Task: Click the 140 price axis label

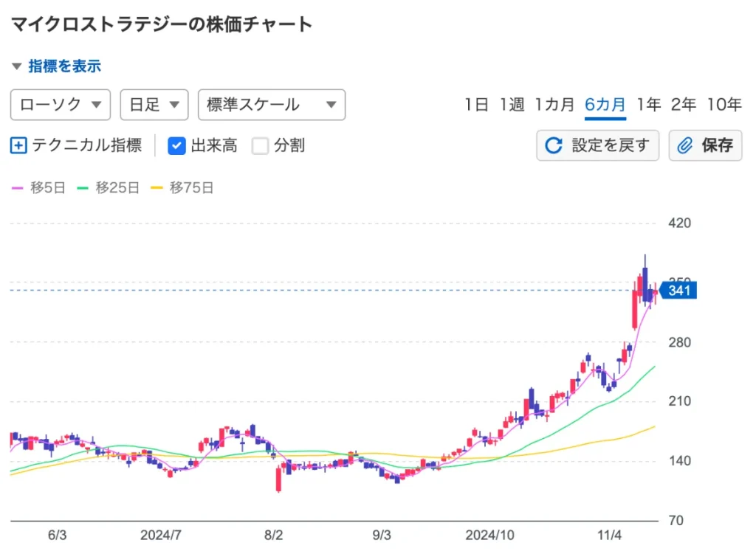Action: (x=679, y=461)
